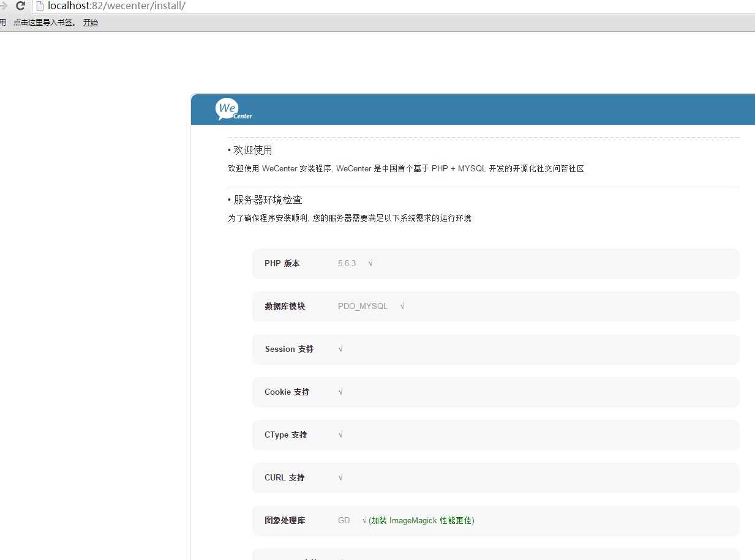This screenshot has height=560, width=755.
Task: Click the Cookie 支持 label
Action: [287, 392]
